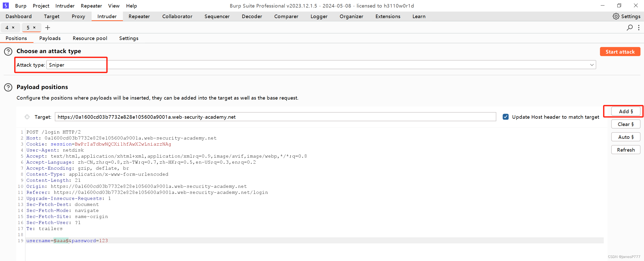Click the Clear § button
The height and width of the screenshot is (261, 644).
coord(626,124)
